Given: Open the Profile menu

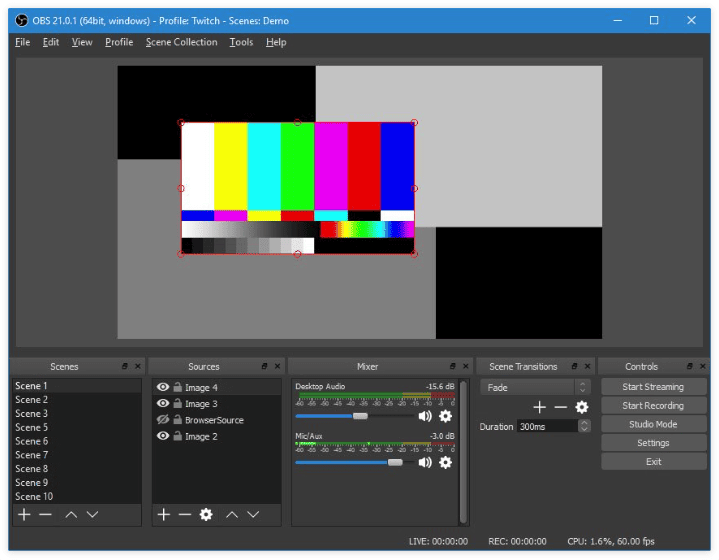Looking at the screenshot, I should click(119, 42).
